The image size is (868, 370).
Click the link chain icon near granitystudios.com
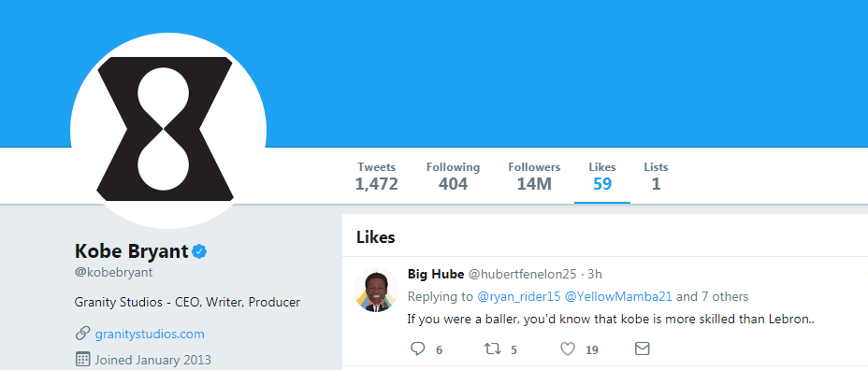point(82,334)
